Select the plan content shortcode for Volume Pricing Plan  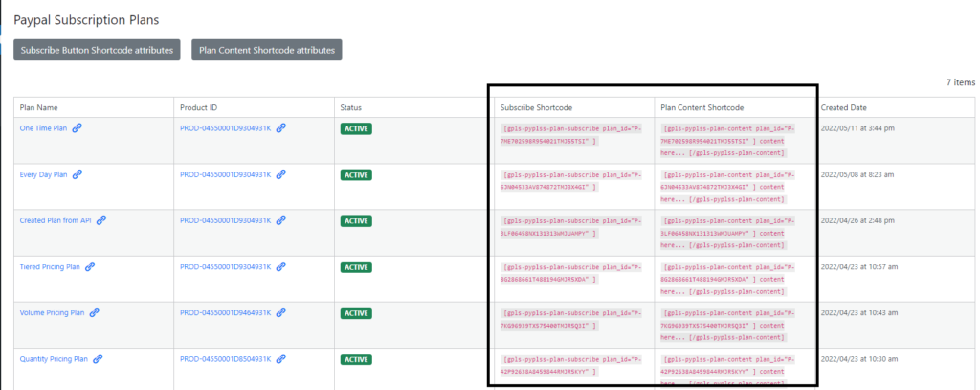pos(728,326)
